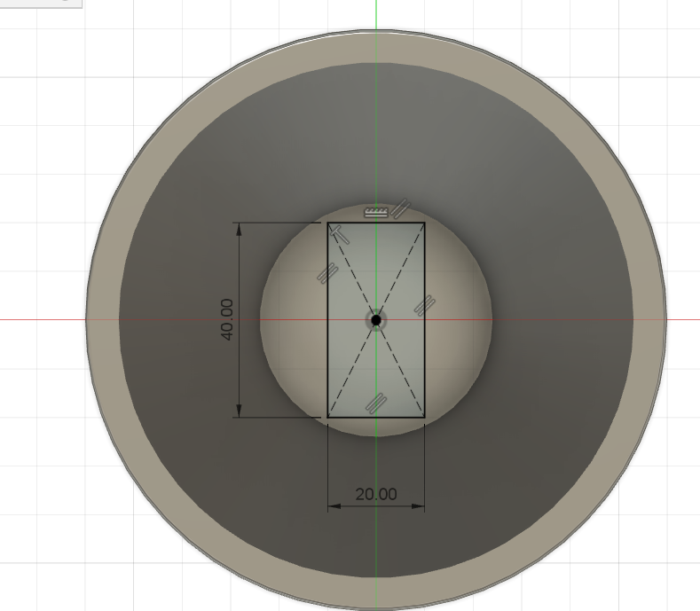
Task: Select the parallel constraint icon on the bottom edge
Action: [376, 403]
